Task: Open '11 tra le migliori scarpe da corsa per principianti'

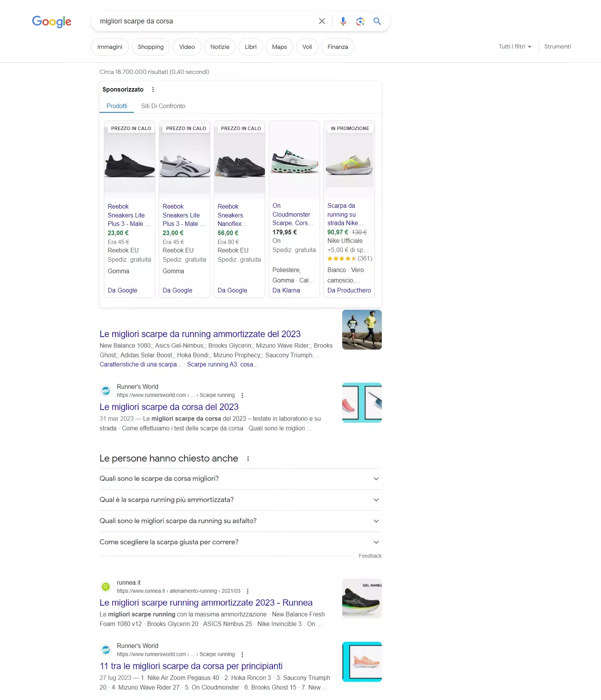Action: 191,667
